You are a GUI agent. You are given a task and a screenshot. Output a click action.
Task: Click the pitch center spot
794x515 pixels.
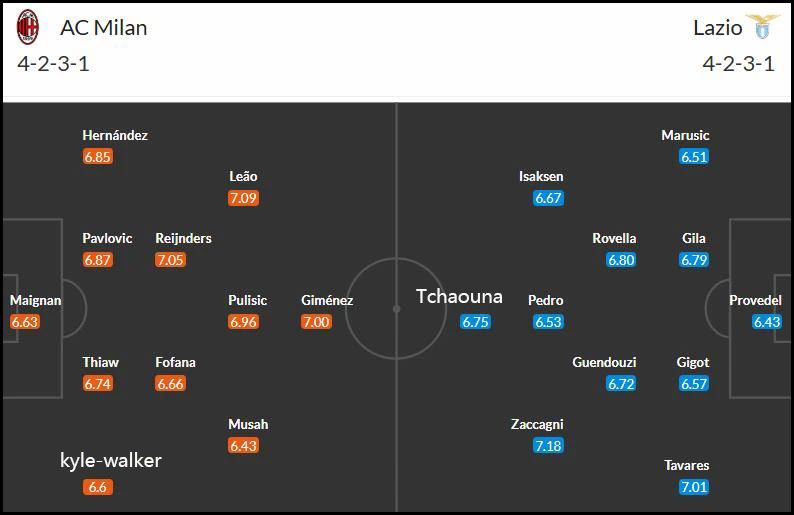[x=396, y=308]
